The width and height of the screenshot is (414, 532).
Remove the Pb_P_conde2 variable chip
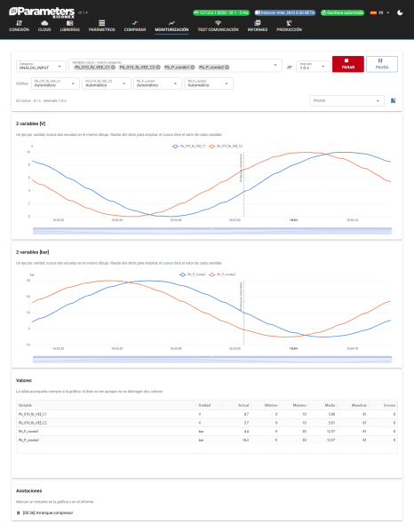227,67
